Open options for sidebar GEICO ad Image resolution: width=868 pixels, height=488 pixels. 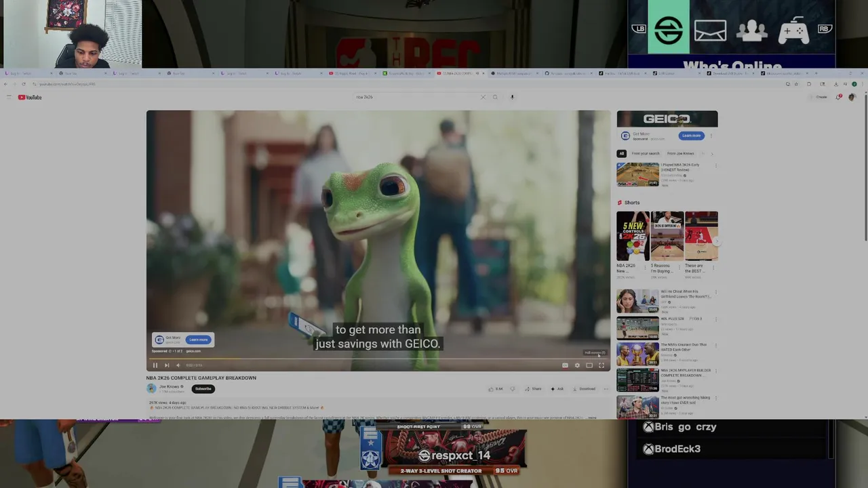(x=711, y=136)
